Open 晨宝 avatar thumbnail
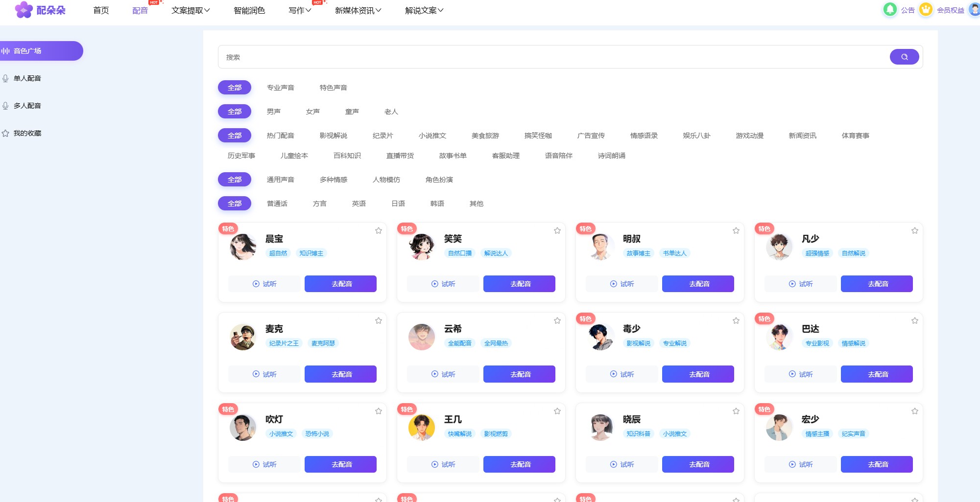980x502 pixels. click(x=243, y=246)
